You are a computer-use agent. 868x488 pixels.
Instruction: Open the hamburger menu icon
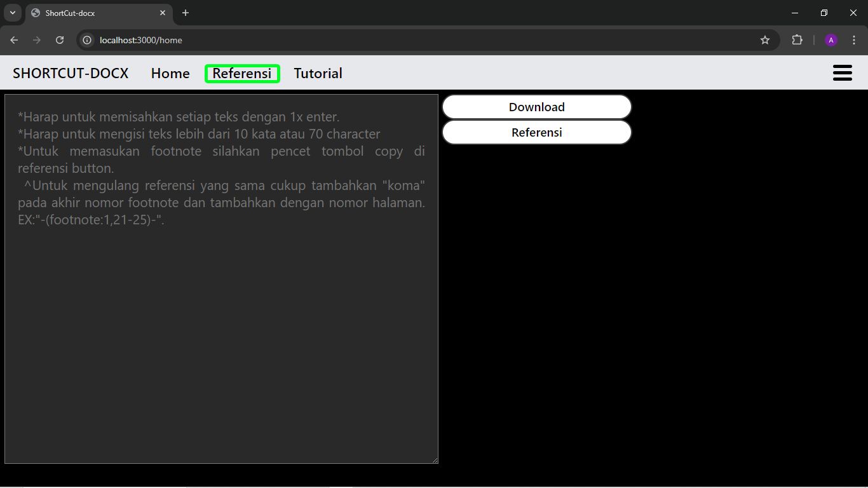click(842, 73)
